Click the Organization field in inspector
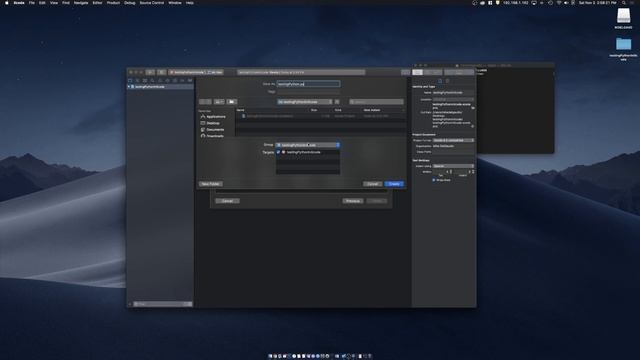Image resolution: width=640 pixels, height=360 pixels. coord(453,146)
